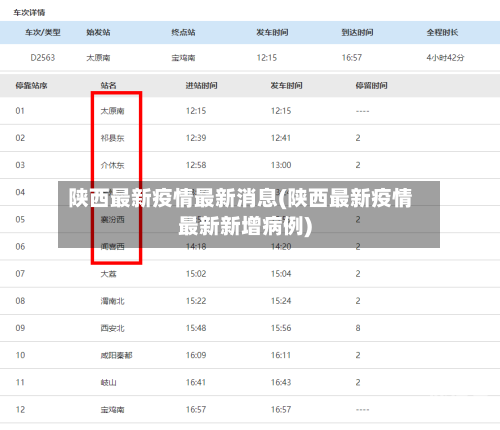The image size is (500, 430).
Task: Click the 车次详情 title text
Action: pos(29,13)
